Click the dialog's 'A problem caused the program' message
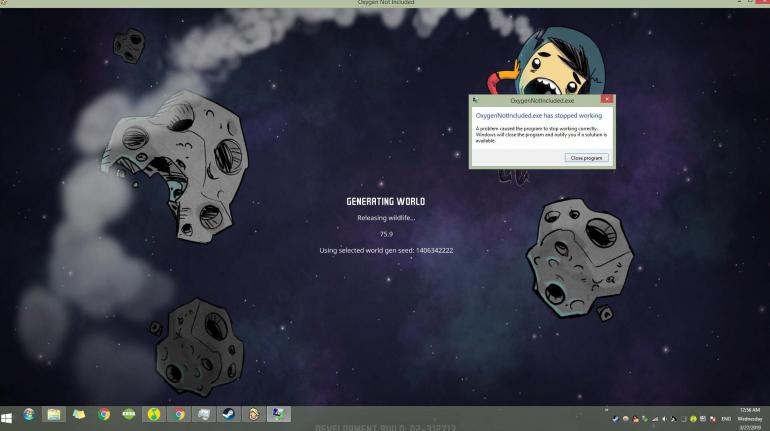Screen dimensions: 770x431 click(541, 135)
